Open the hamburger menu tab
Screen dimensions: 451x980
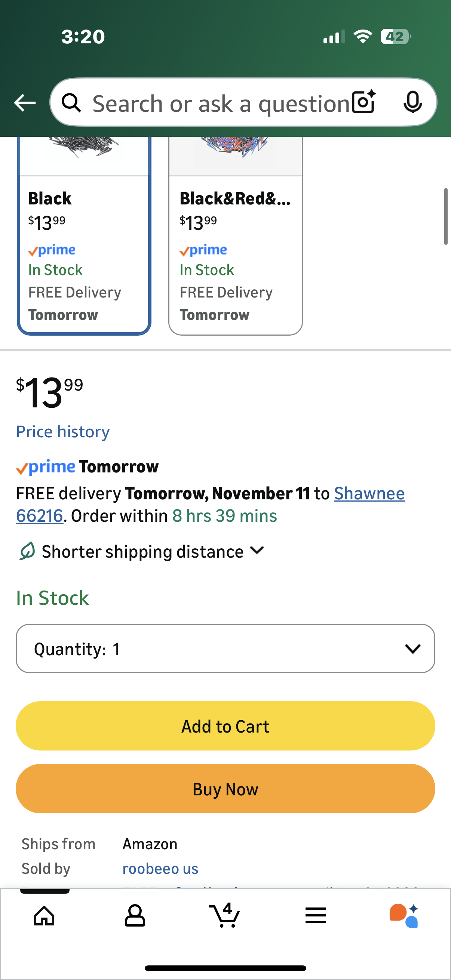click(x=316, y=916)
